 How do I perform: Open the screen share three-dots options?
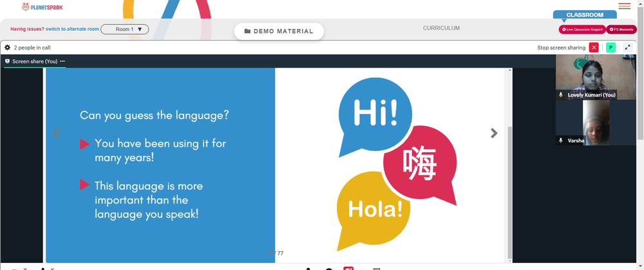point(62,61)
